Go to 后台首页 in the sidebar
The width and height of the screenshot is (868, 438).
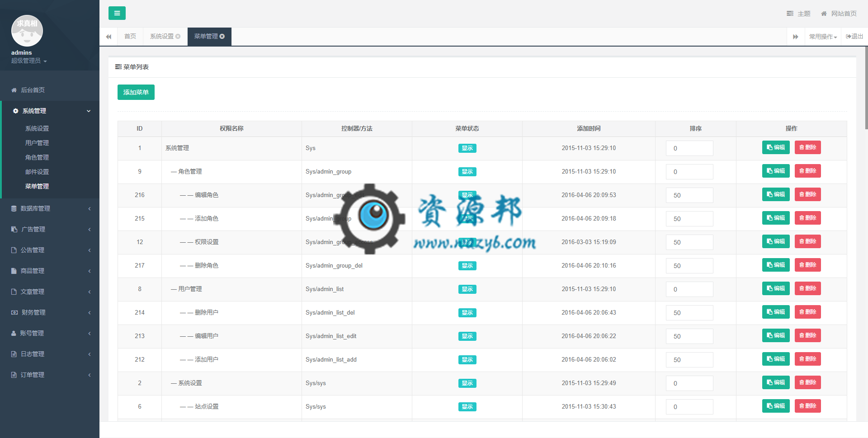tap(50, 90)
